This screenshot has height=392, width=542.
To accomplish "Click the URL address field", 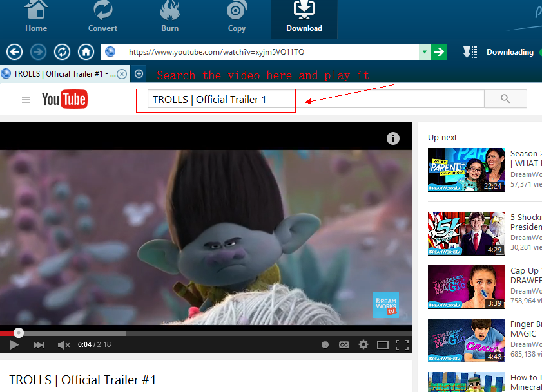I will [260, 51].
